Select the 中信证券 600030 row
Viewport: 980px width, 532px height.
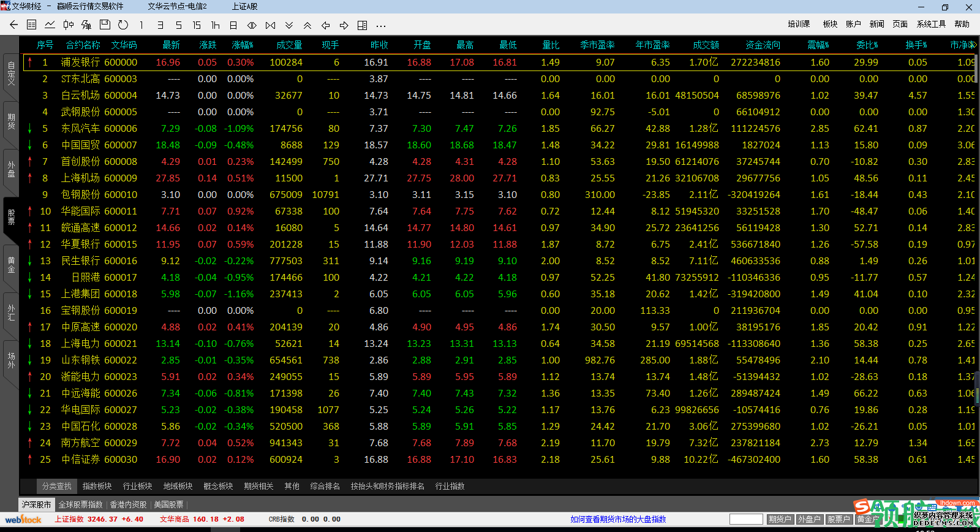tap(499, 460)
